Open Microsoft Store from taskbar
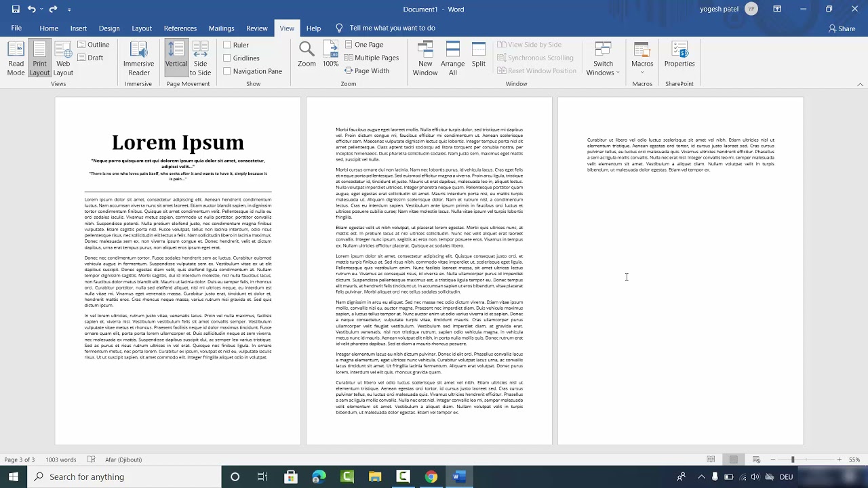This screenshot has height=488, width=868. point(291,476)
